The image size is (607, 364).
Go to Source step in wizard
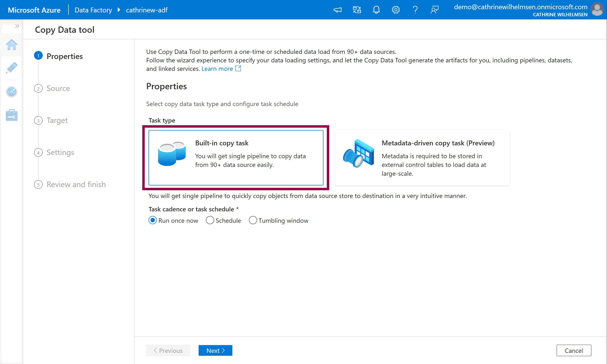[58, 88]
